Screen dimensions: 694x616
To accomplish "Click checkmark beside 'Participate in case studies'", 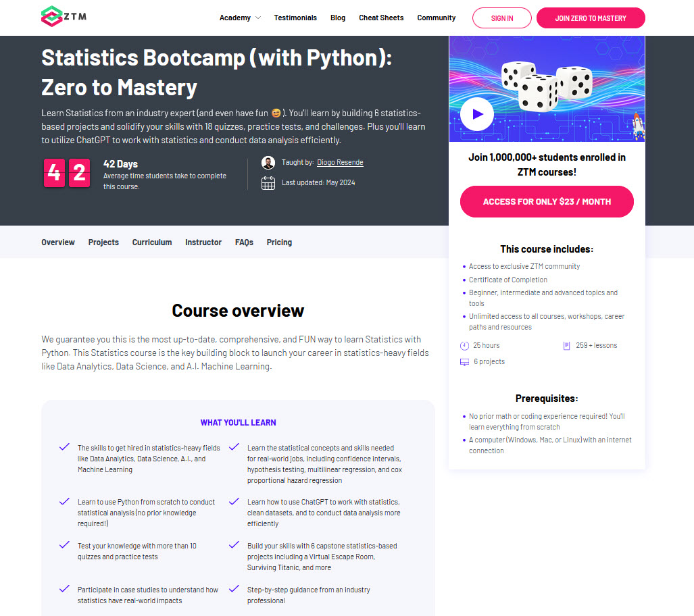I will tap(64, 588).
